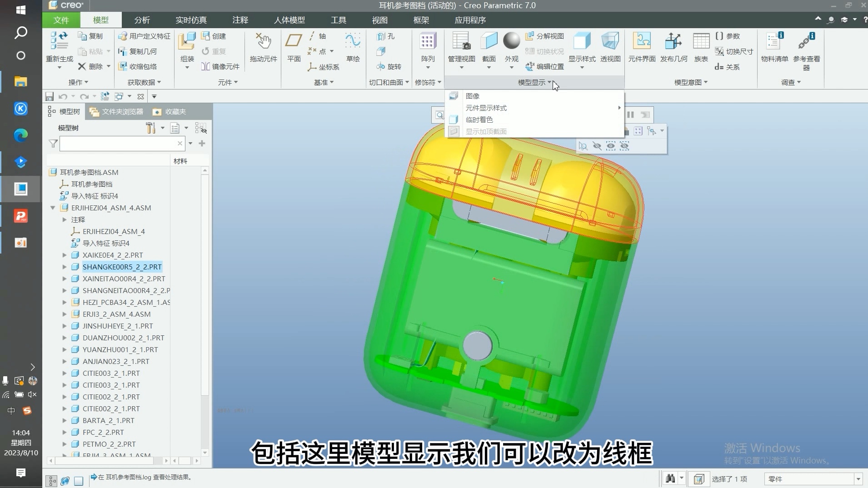This screenshot has width=868, height=488.
Task: Click the Save icon in quick toolbar
Action: (50, 96)
